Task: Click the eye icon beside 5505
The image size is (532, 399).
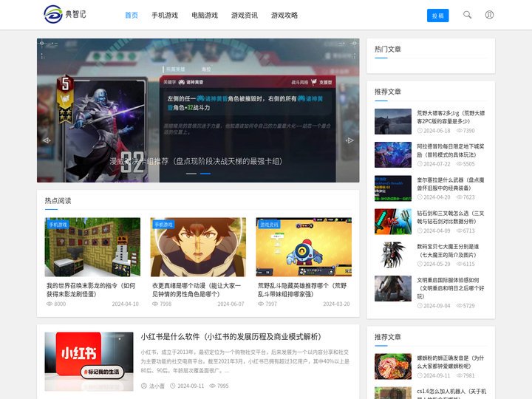Action: (x=460, y=164)
